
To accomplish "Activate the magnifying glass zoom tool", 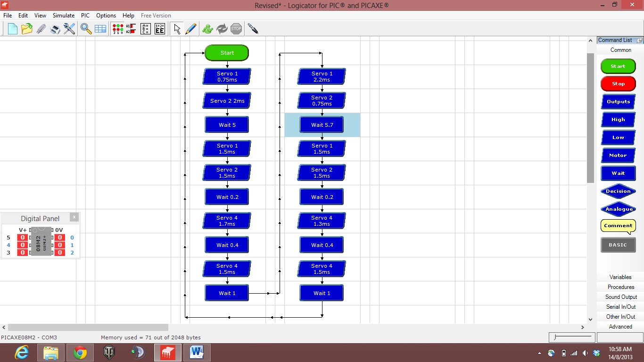I will 86,29.
